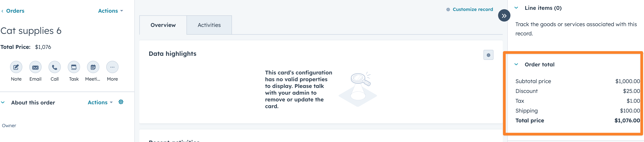Image resolution: width=644 pixels, height=142 pixels.
Task: Collapse the Order total section
Action: click(x=516, y=64)
